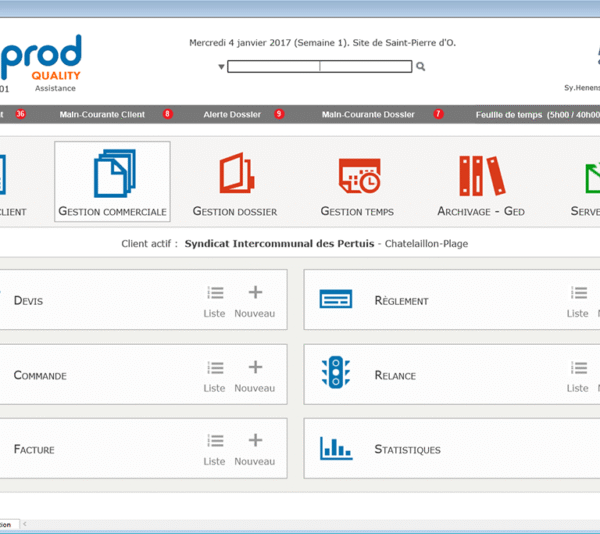Create a new Facture with plus icon
Screen dimensions: 600x534
click(255, 440)
